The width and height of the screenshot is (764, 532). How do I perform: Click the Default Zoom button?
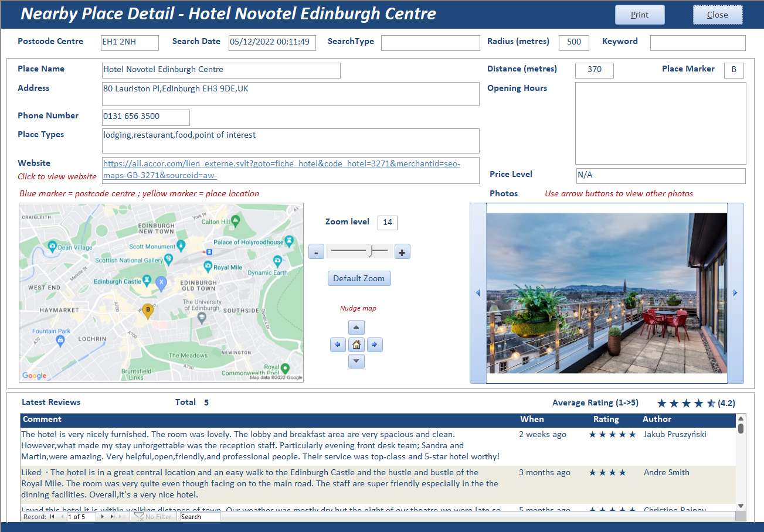pyautogui.click(x=359, y=278)
